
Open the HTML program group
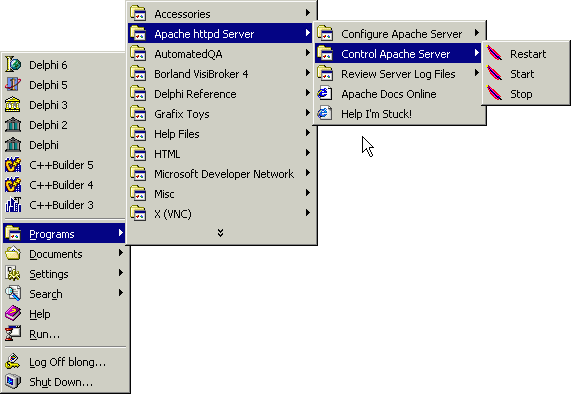[220, 154]
